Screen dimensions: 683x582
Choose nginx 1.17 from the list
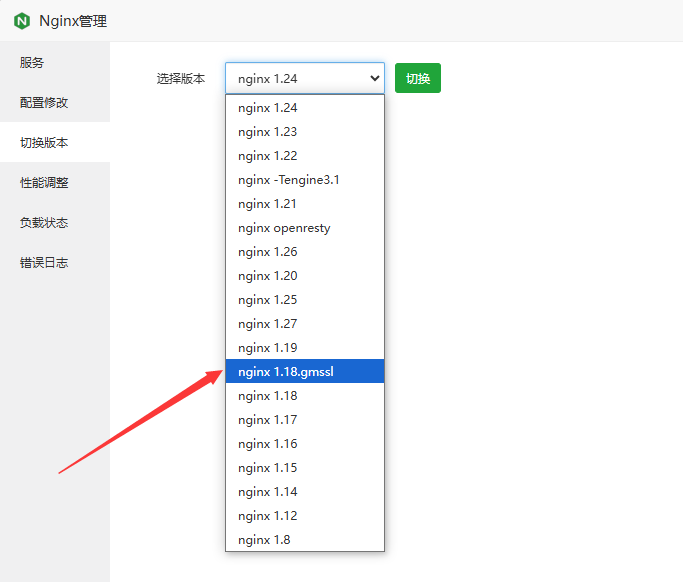point(305,420)
